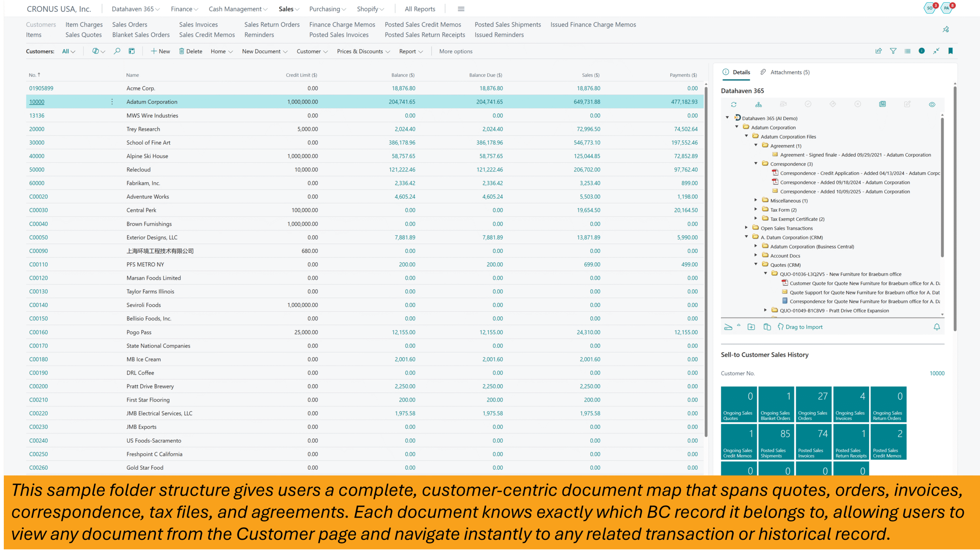Open the New Document dropdown
980x556 pixels.
(265, 51)
